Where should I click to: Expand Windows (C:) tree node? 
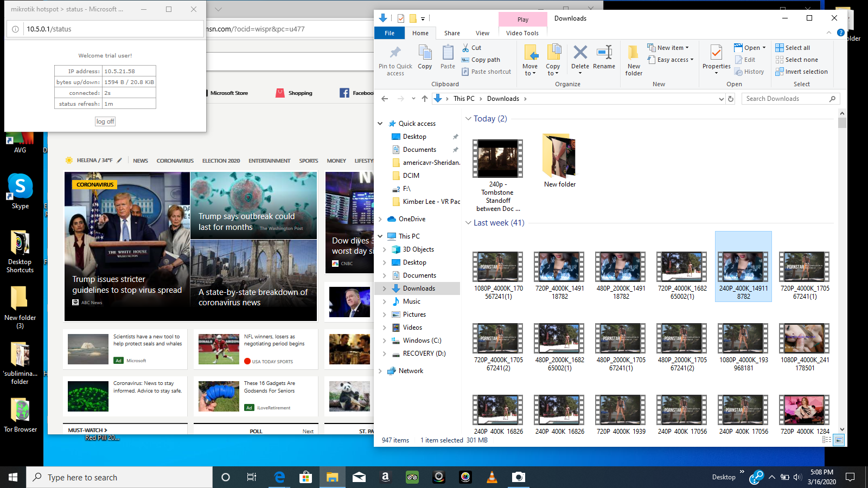pyautogui.click(x=385, y=341)
